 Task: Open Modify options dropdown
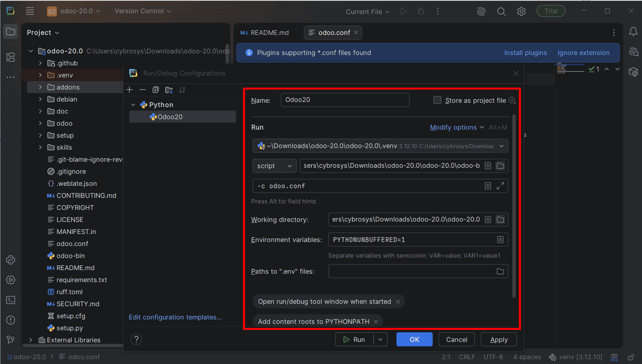click(457, 127)
